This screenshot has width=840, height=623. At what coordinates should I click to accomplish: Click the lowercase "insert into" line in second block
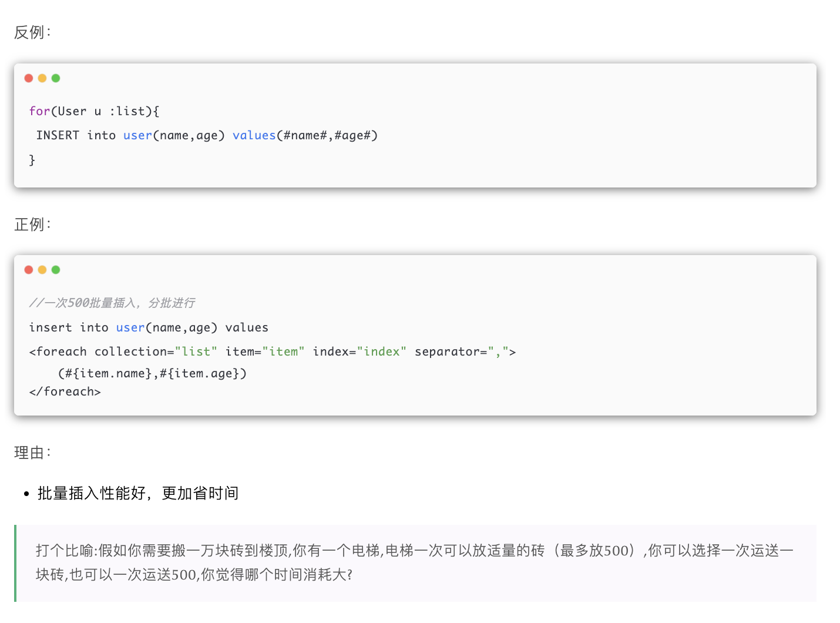68,327
